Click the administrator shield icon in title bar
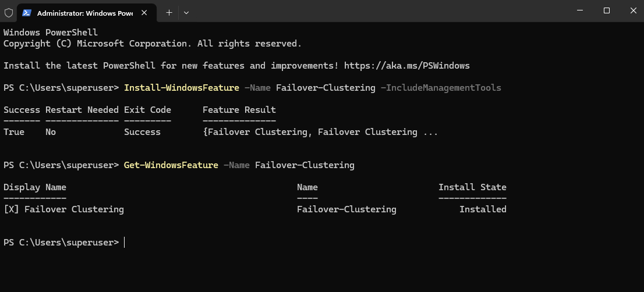 pyautogui.click(x=9, y=13)
